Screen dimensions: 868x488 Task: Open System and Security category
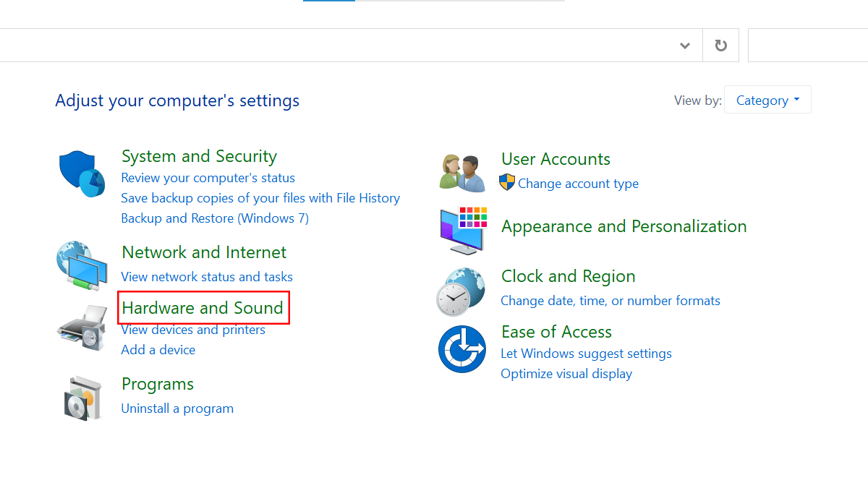[x=199, y=156]
